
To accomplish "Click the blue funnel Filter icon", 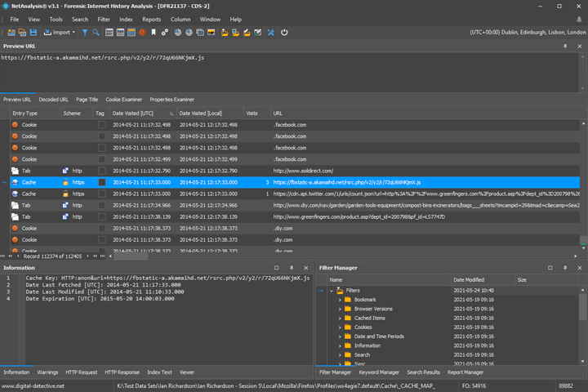I will (85, 33).
